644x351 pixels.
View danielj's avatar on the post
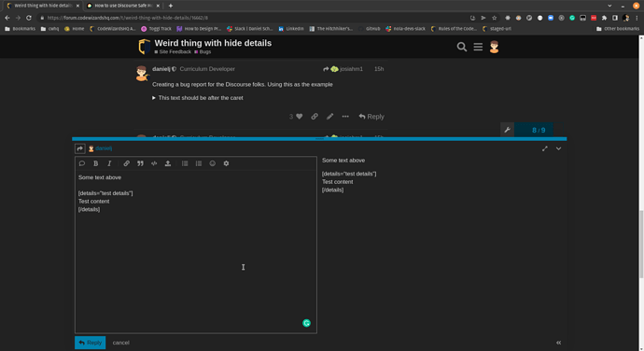[142, 73]
